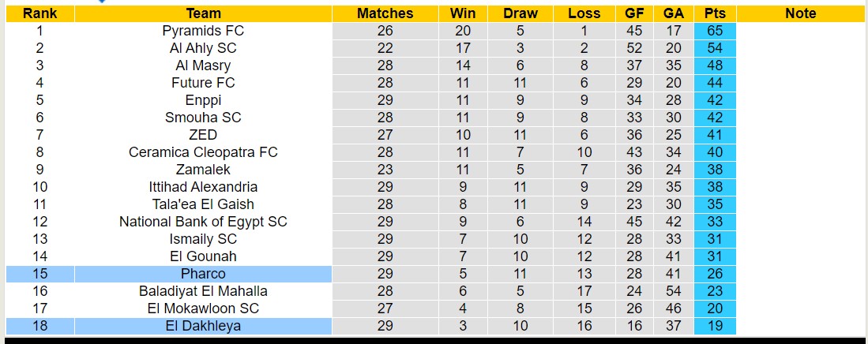Click the Pts column header

click(715, 13)
